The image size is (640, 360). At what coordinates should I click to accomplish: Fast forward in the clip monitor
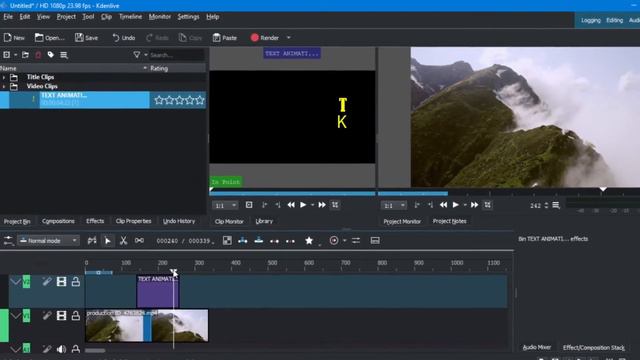(x=322, y=205)
